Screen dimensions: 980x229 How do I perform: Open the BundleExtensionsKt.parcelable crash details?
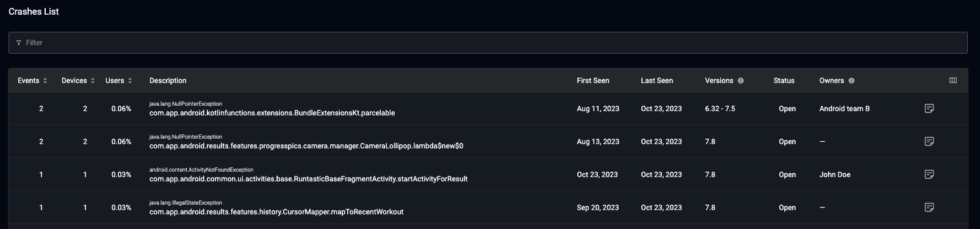point(272,113)
